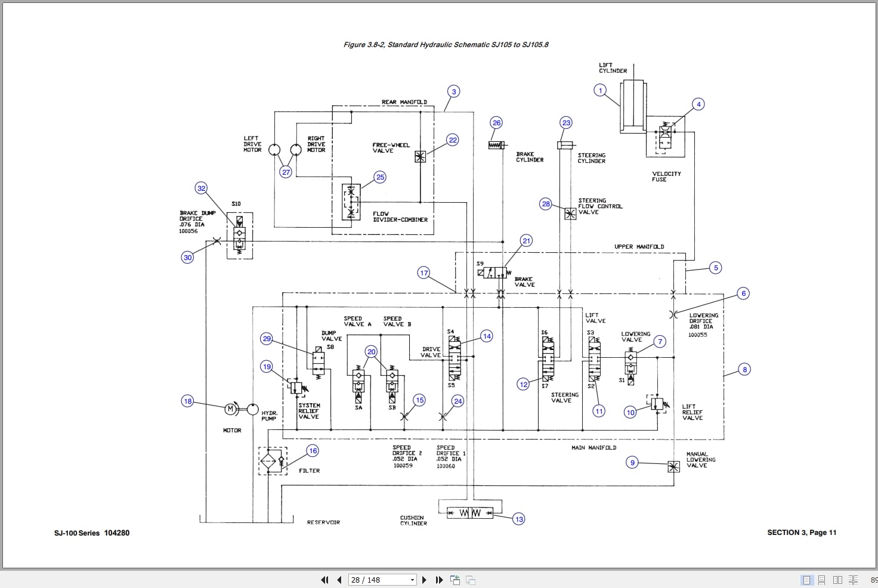878x588 pixels.
Task: Click callout 27 between the drive motors
Action: (285, 172)
